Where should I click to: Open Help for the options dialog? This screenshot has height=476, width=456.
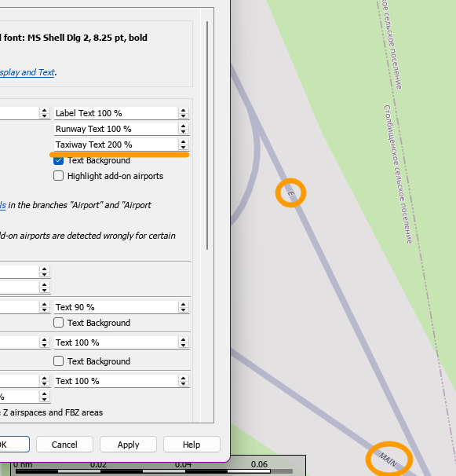pos(192,445)
